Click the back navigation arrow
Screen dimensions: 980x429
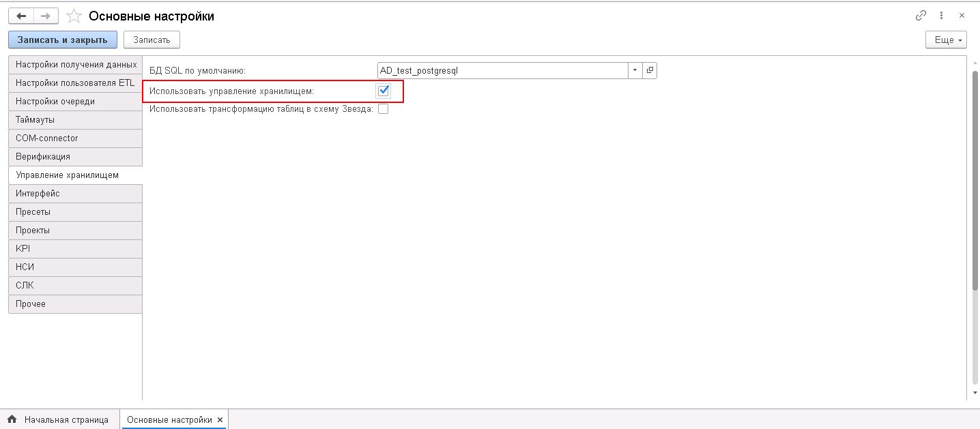[x=20, y=16]
